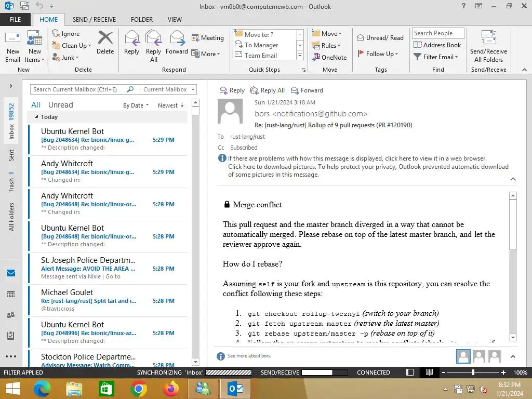This screenshot has height=399, width=532.
Task: Reply with a Meeting request
Action: (208, 37)
